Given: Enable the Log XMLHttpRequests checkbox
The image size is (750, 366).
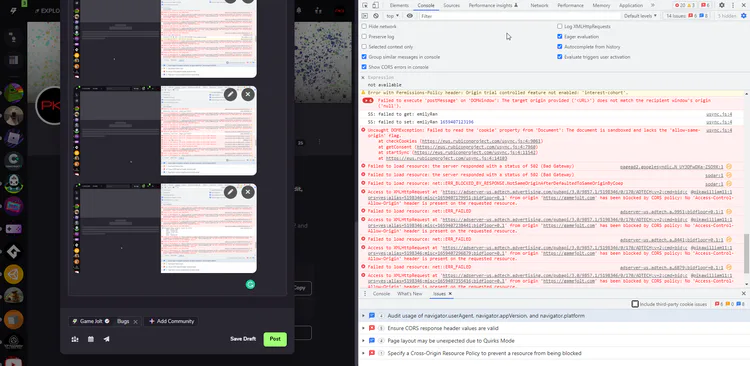Looking at the screenshot, I should (560, 26).
